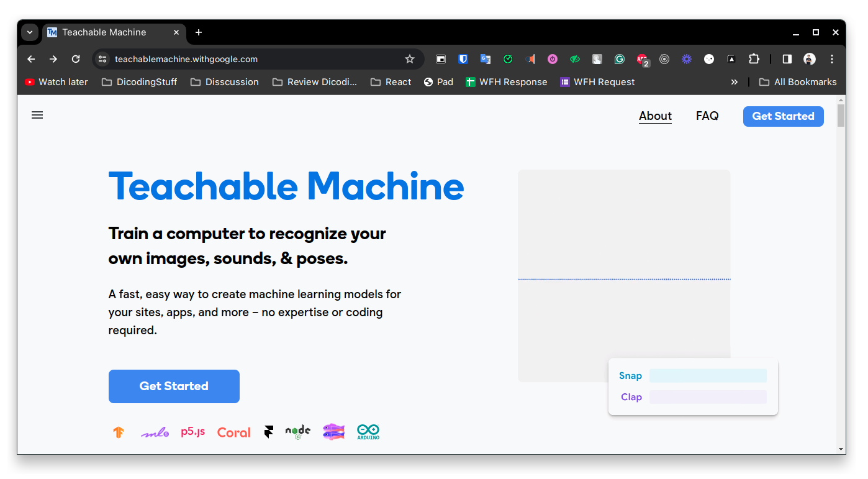Open the Chrome profile avatar

pyautogui.click(x=810, y=59)
